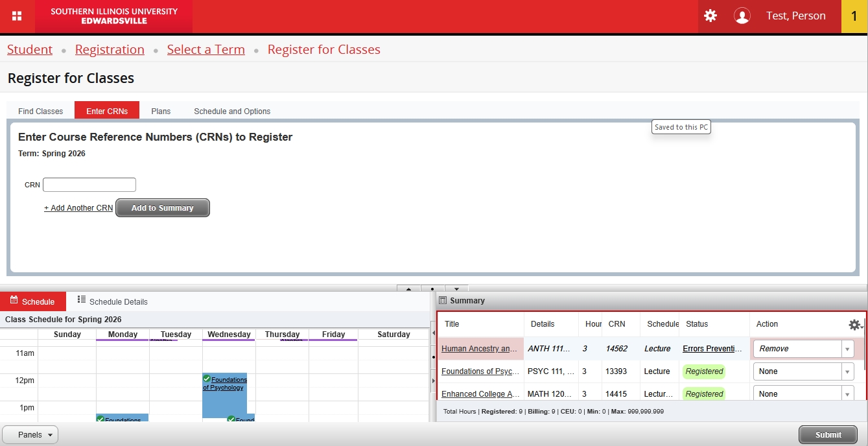Open the notification count badge
This screenshot has height=446, width=868.
[854, 16]
